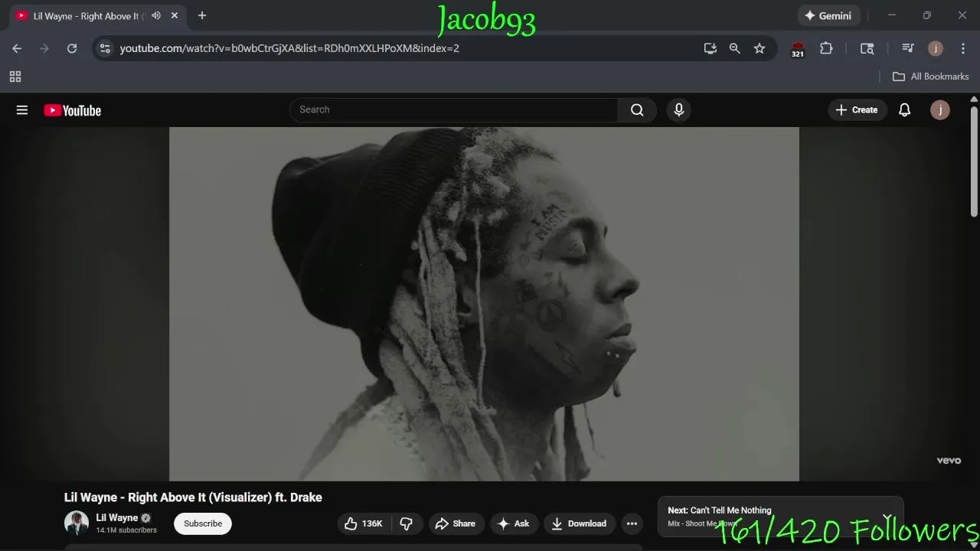Open the search tabs icon in toolbar
Image resolution: width=980 pixels, height=551 pixels.
click(x=867, y=48)
